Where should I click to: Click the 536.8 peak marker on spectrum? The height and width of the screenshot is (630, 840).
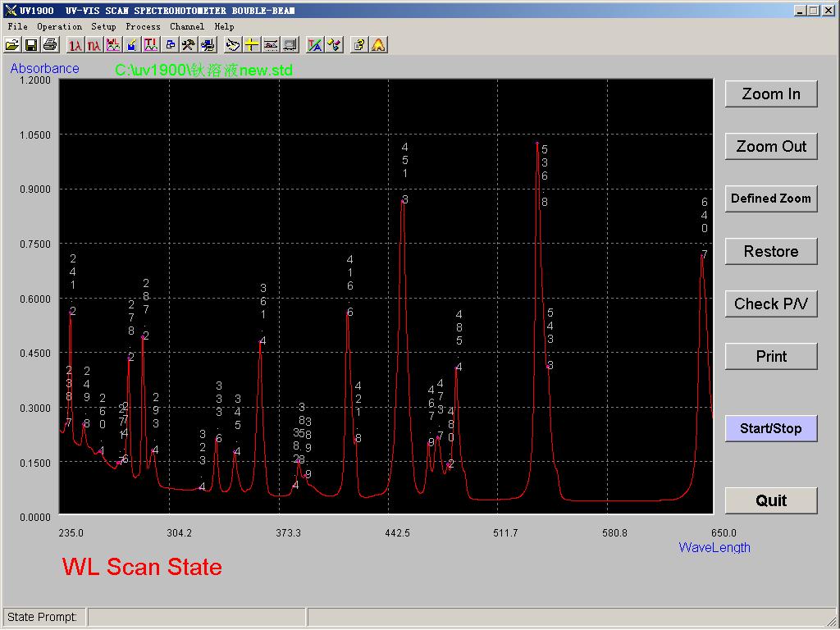[x=537, y=144]
